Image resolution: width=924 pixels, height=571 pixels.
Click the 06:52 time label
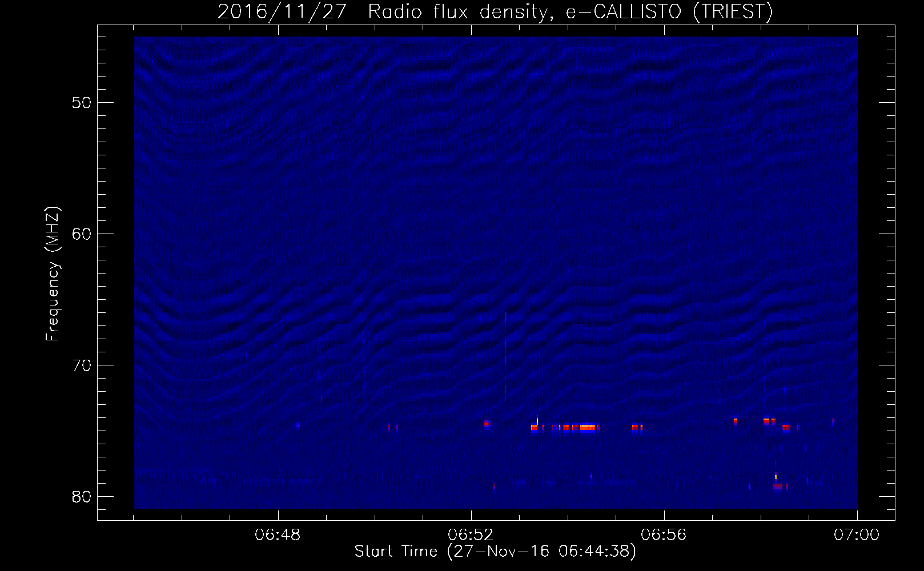[x=471, y=534]
